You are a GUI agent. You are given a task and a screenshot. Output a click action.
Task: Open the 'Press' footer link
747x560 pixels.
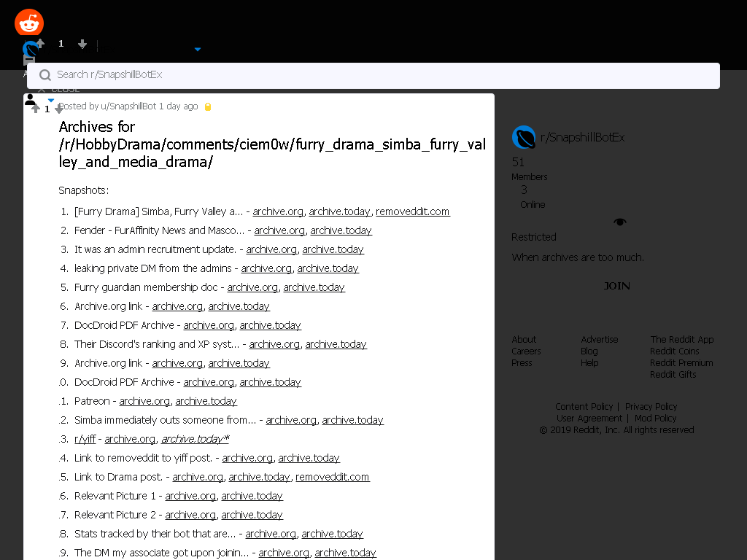pyautogui.click(x=522, y=363)
